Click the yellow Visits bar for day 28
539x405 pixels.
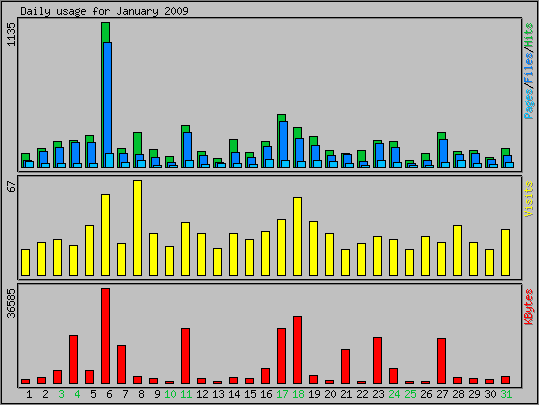click(x=457, y=250)
